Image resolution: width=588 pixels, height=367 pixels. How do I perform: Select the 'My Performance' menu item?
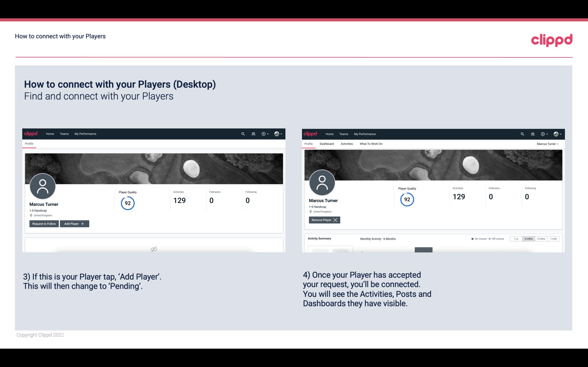coord(85,133)
